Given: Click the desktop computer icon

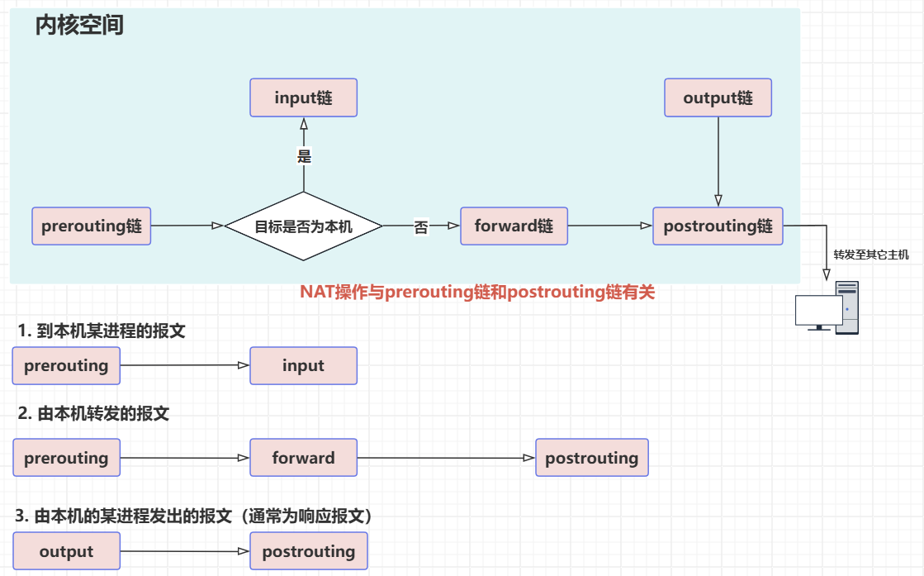Looking at the screenshot, I should pos(827,308).
